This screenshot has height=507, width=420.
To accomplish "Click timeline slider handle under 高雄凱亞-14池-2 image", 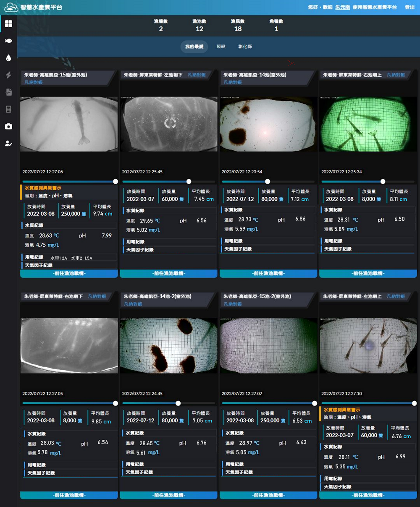I will [x=178, y=403].
